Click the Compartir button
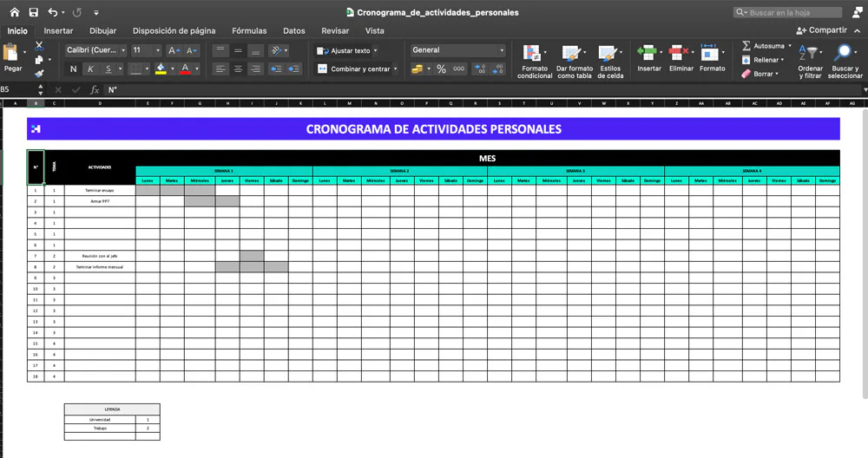The width and height of the screenshot is (868, 458). coord(820,30)
